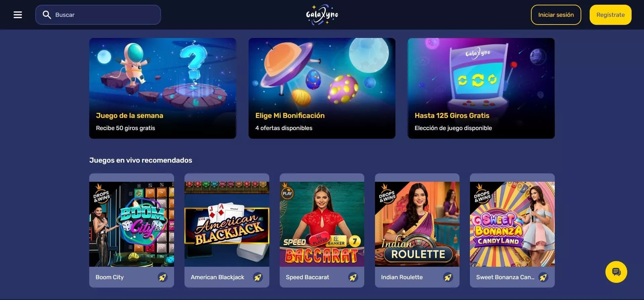Viewport: 644px width, 300px height.
Task: Click rocket icon for Speed Baccarat
Action: [x=353, y=277]
